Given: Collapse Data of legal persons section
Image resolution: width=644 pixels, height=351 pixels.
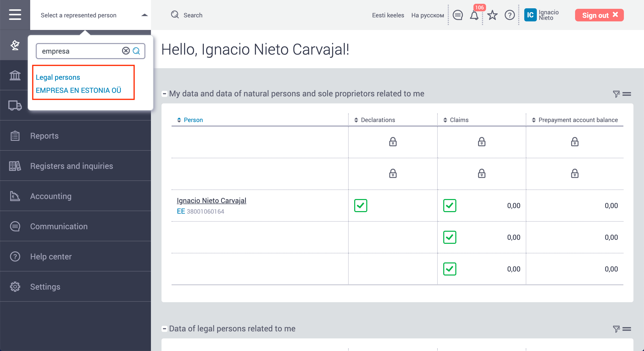Looking at the screenshot, I should [x=164, y=329].
